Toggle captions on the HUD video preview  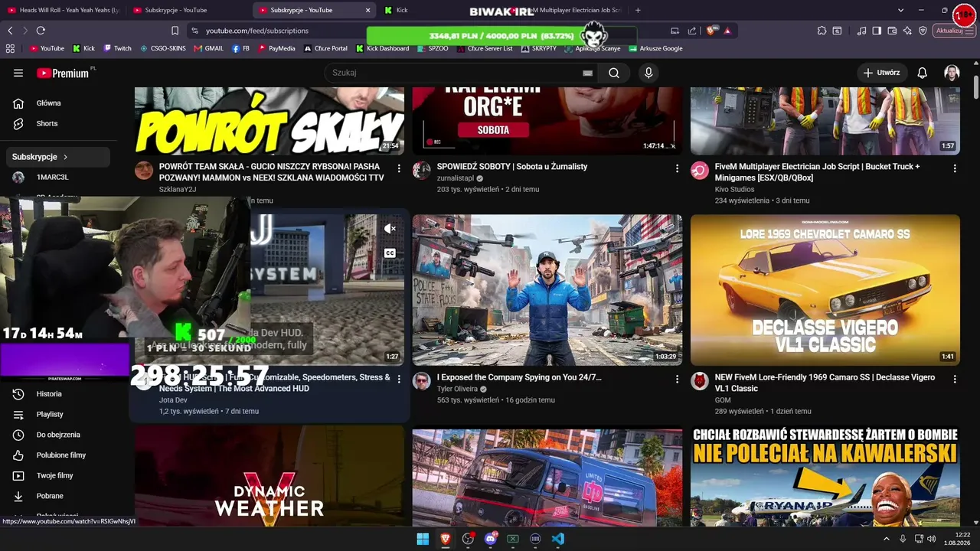tap(390, 253)
